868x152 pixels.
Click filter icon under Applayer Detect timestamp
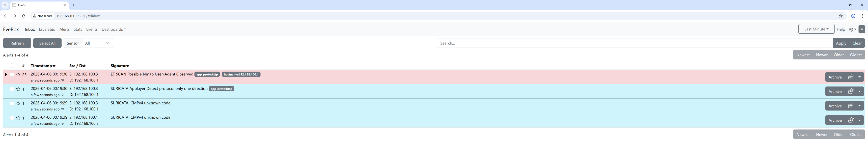pyautogui.click(x=63, y=95)
